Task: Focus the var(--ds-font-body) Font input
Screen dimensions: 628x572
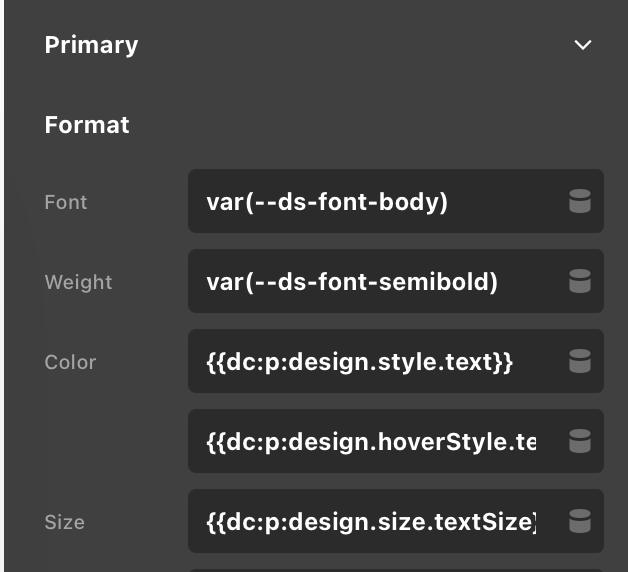Action: (x=370, y=202)
